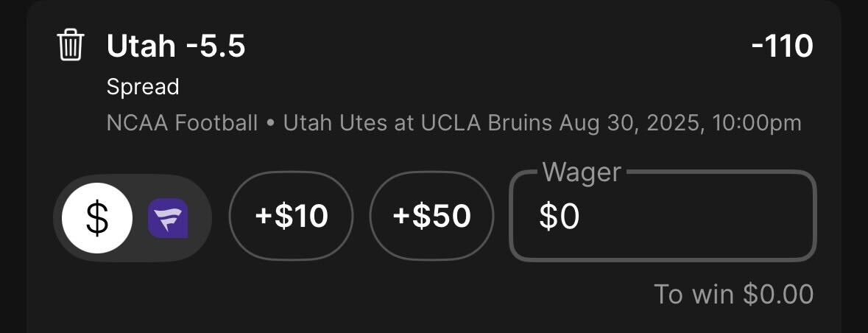This screenshot has width=868, height=333.
Task: Select the To win $0.00 payout text
Action: (x=733, y=294)
